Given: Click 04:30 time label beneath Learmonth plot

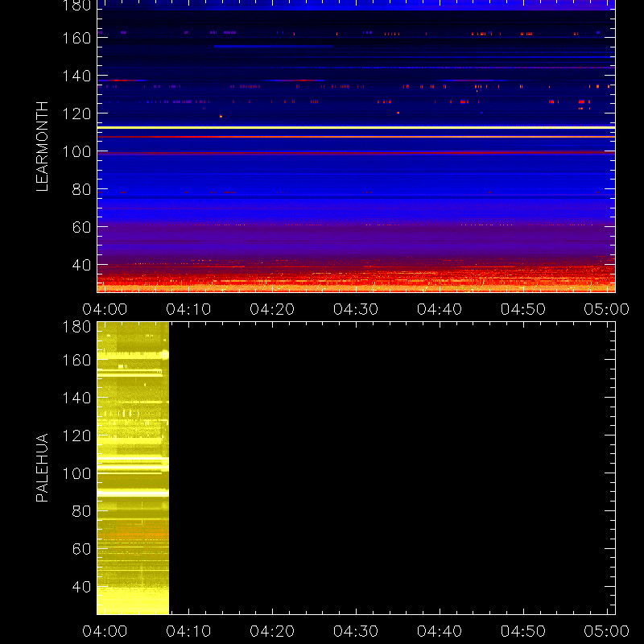Looking at the screenshot, I should [x=356, y=309].
